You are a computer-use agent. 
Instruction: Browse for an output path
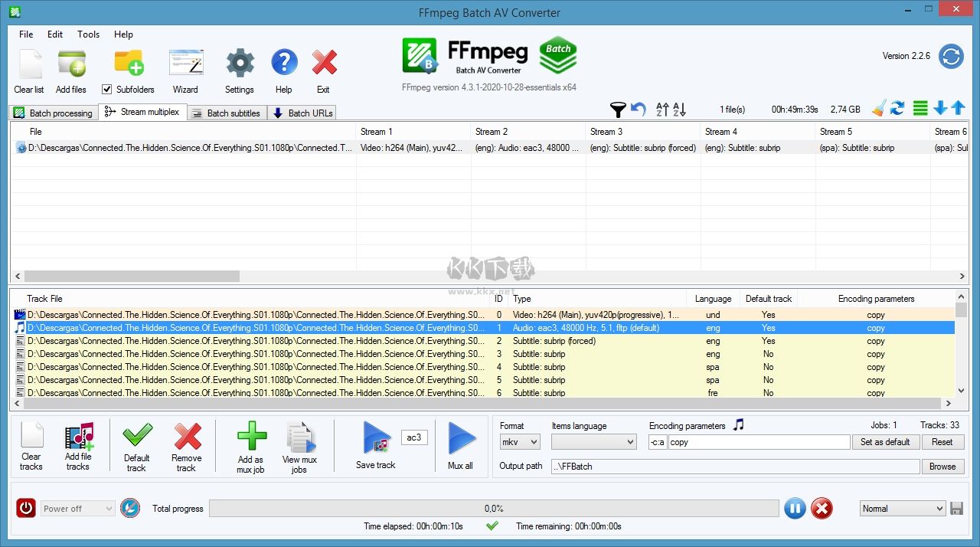[x=942, y=467]
